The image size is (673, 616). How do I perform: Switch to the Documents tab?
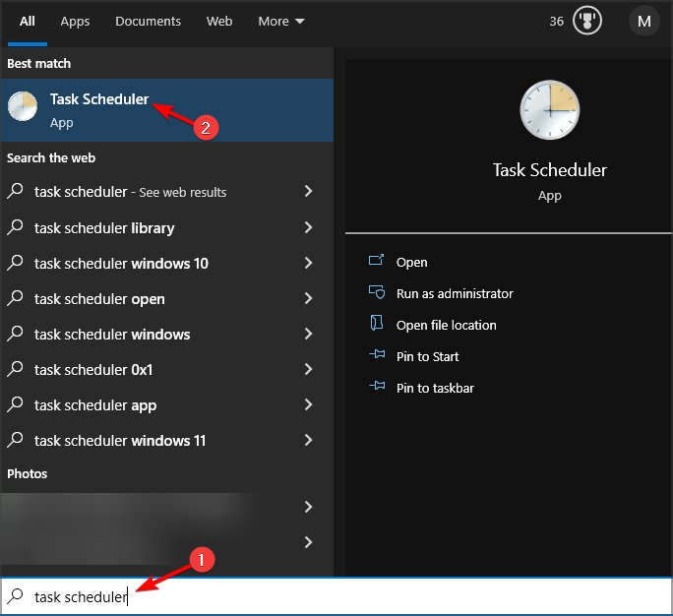[x=148, y=21]
